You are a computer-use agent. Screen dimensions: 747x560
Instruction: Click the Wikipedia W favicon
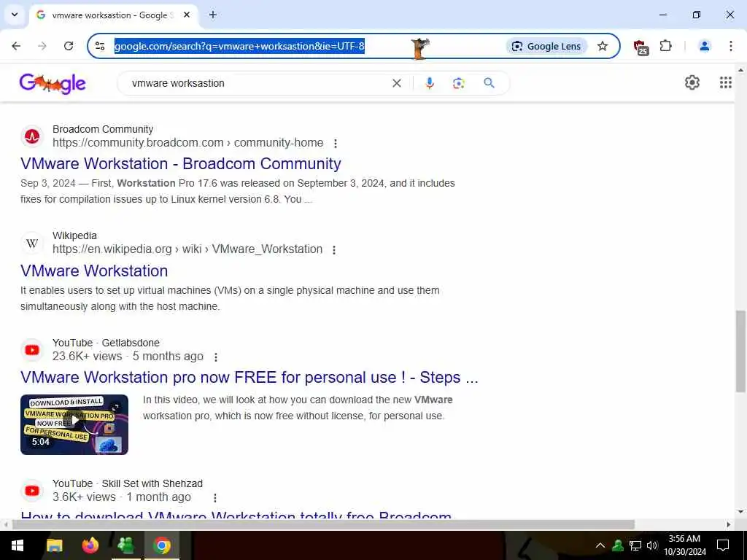[32, 244]
